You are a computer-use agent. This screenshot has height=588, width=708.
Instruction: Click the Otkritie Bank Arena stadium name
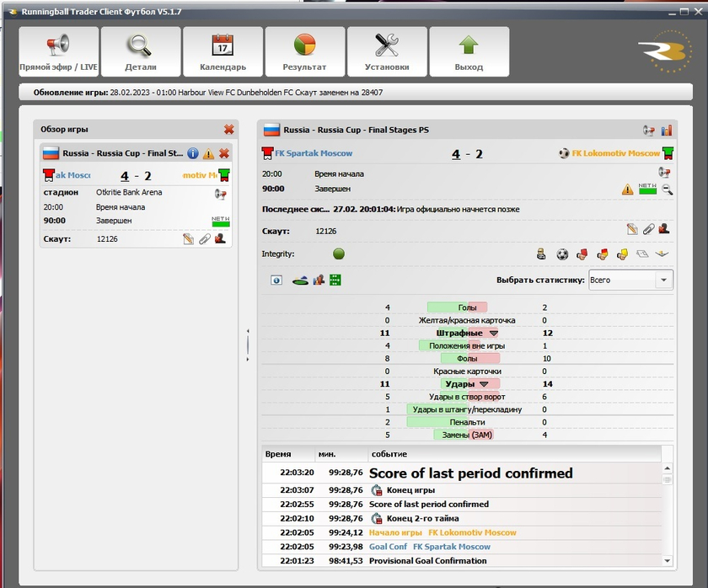click(x=129, y=192)
